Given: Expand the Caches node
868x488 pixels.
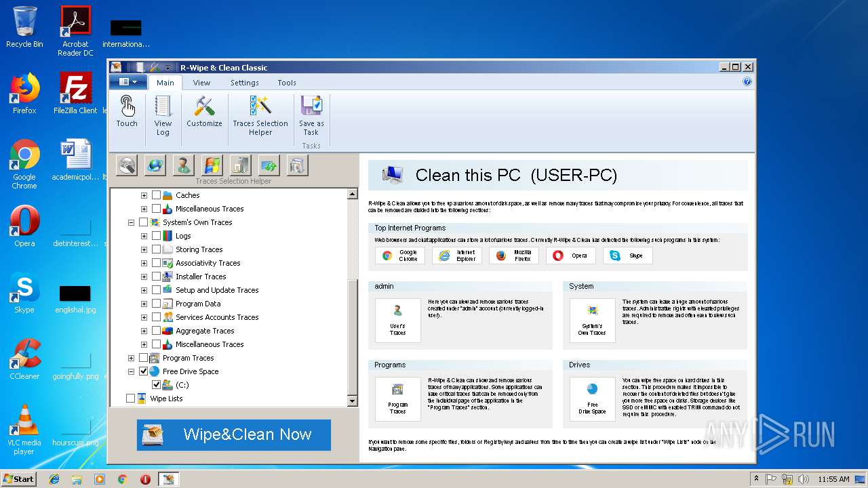Looking at the screenshot, I should pos(144,195).
